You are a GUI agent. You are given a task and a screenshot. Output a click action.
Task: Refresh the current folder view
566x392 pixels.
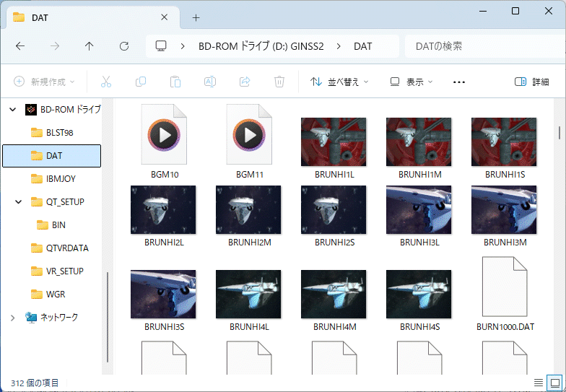pos(124,46)
